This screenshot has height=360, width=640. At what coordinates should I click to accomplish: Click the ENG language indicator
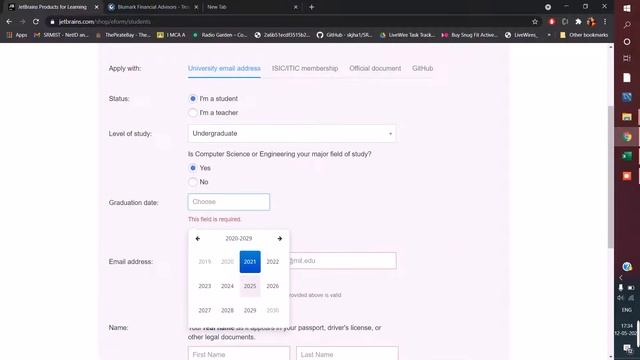pyautogui.click(x=627, y=310)
